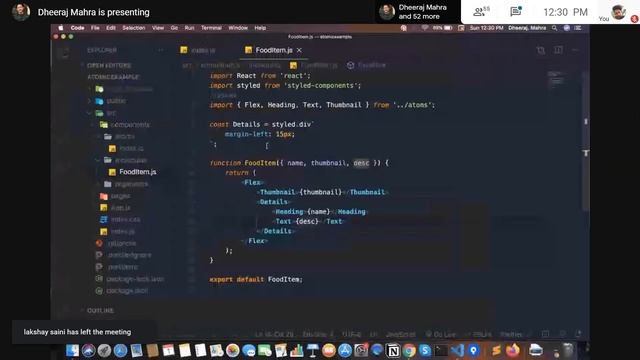Open Explorer panel more options ellipsis
The width and height of the screenshot is (640, 360).
point(160,50)
